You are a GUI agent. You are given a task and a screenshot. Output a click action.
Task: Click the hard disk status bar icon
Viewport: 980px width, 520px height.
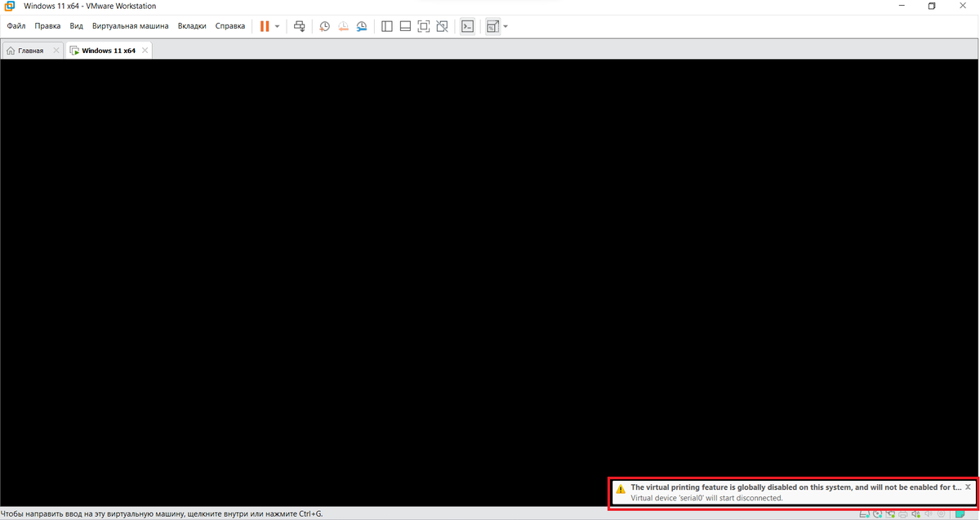pos(864,514)
